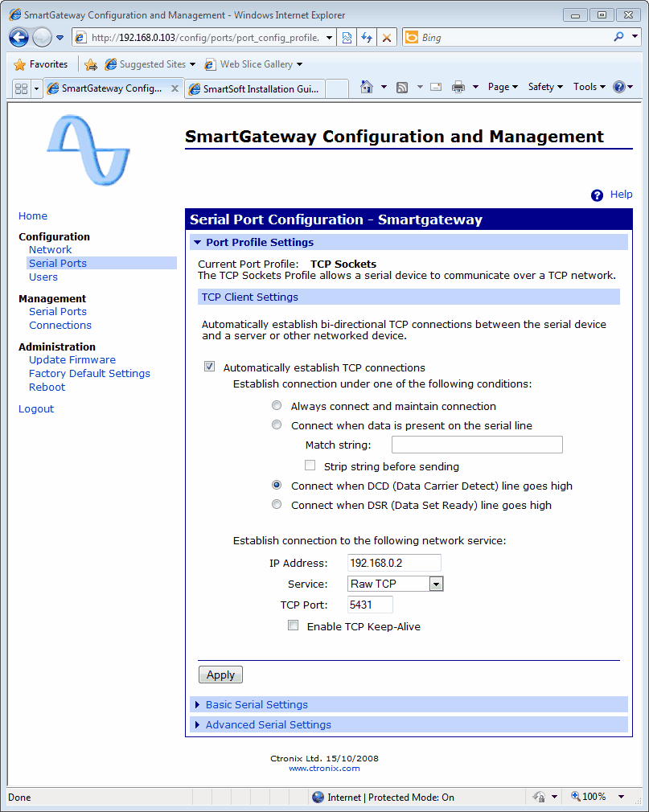
Task: Open the Page menu
Action: pos(503,87)
